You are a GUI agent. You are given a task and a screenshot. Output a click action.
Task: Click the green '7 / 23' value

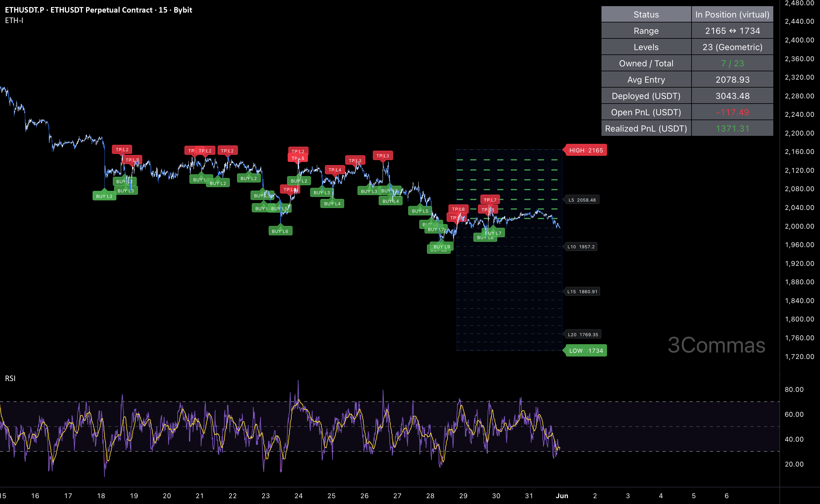point(732,63)
